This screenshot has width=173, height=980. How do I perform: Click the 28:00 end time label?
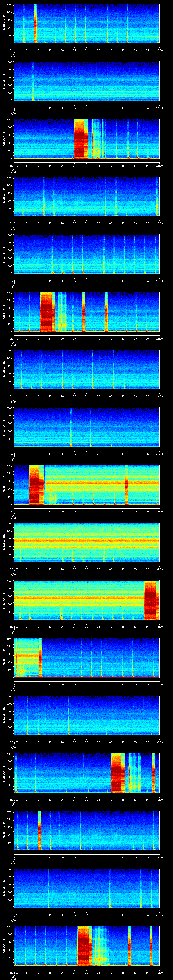pyautogui.click(x=159, y=339)
